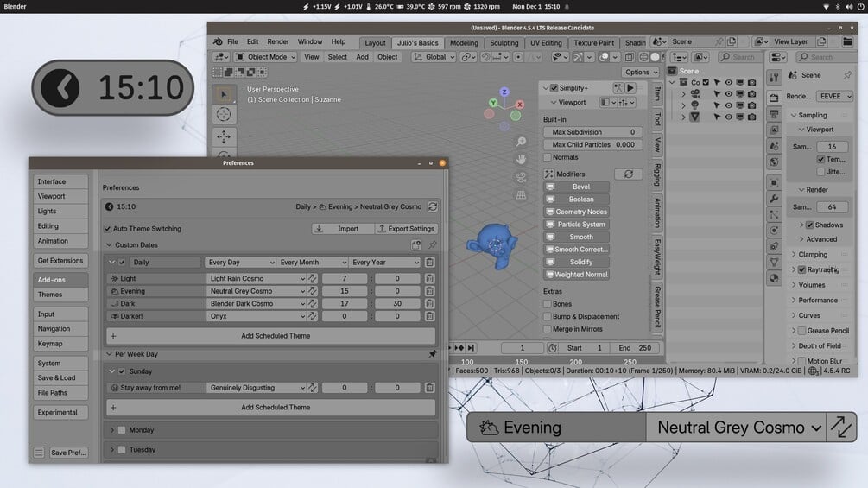Delete the Light scheduled theme row
This screenshot has width=868, height=488.
pos(429,278)
